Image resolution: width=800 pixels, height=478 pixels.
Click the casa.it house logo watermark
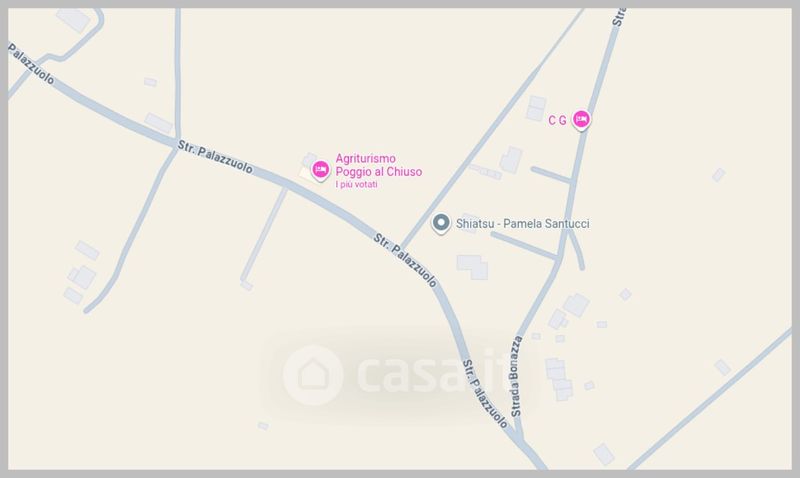point(313,375)
